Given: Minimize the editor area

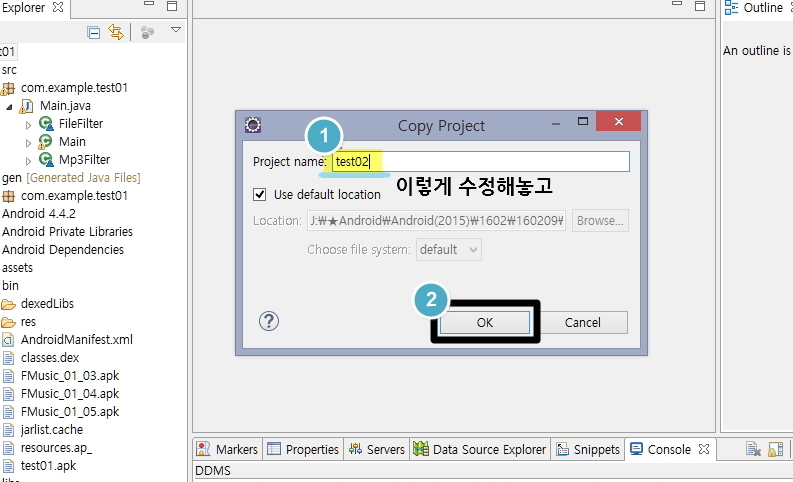Looking at the screenshot, I should click(x=677, y=4).
